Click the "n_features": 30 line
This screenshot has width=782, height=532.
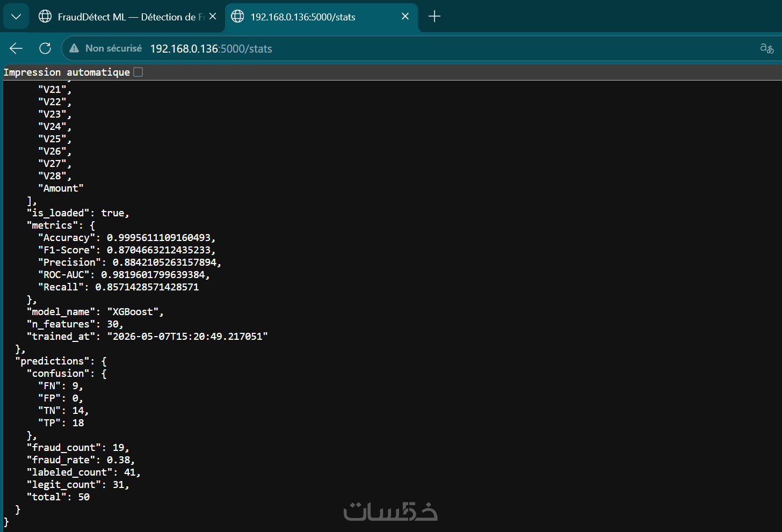(75, 324)
